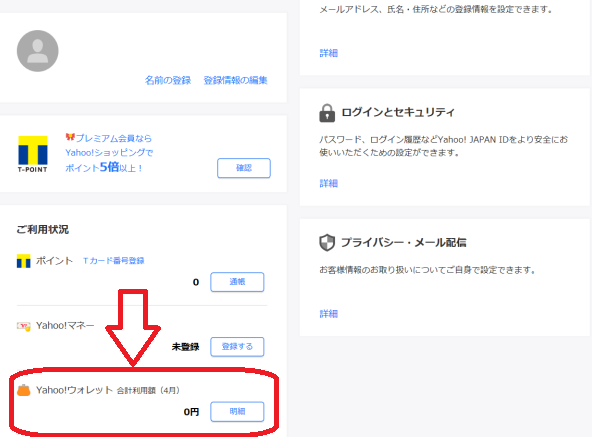592x437 pixels.
Task: Click the 確認 button in the T-POINT banner
Action: [x=244, y=168]
